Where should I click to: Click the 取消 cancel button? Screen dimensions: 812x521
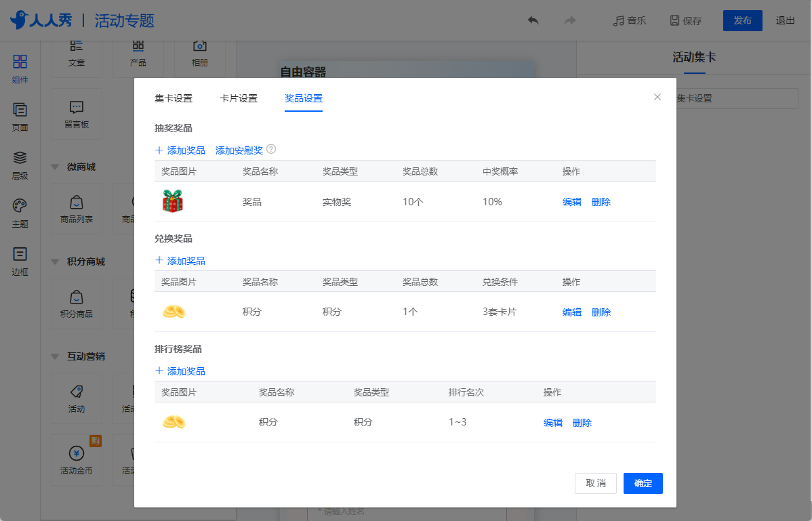pyautogui.click(x=596, y=483)
